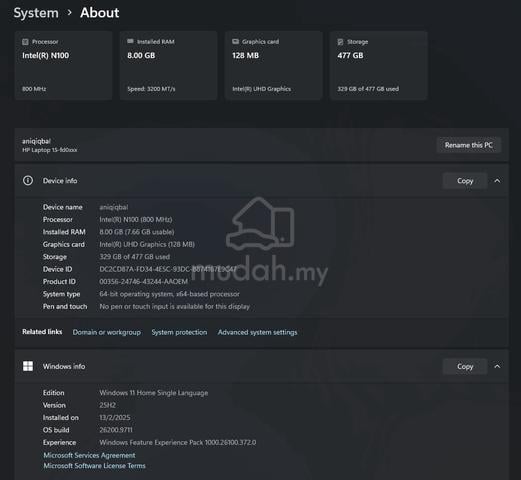This screenshot has width=521, height=480.
Task: Open Domain or workgroup link
Action: click(107, 332)
